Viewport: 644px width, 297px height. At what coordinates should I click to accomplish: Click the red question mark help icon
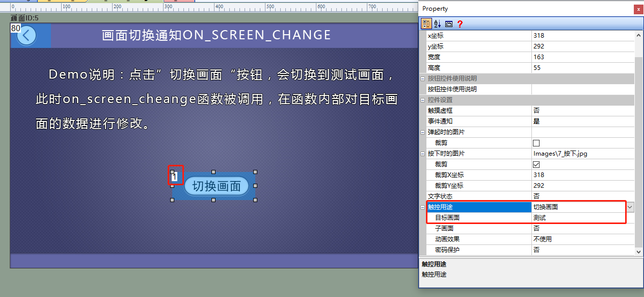tap(460, 23)
